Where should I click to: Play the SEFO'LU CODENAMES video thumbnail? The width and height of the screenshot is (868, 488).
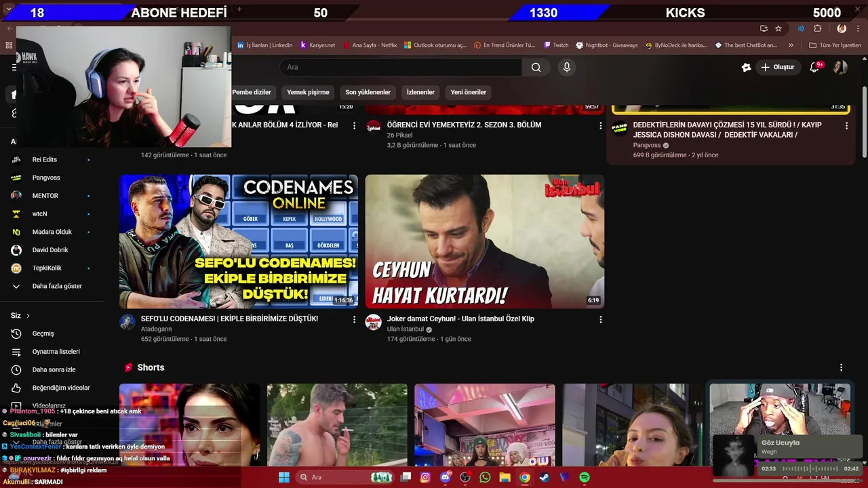239,242
